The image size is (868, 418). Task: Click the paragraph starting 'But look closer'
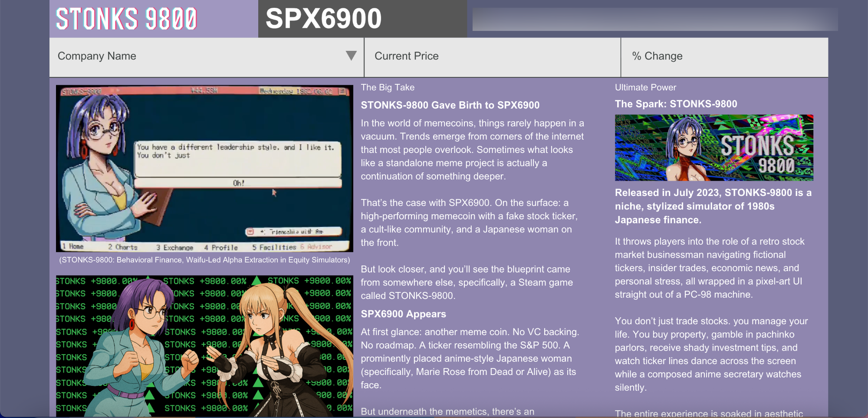[467, 282]
